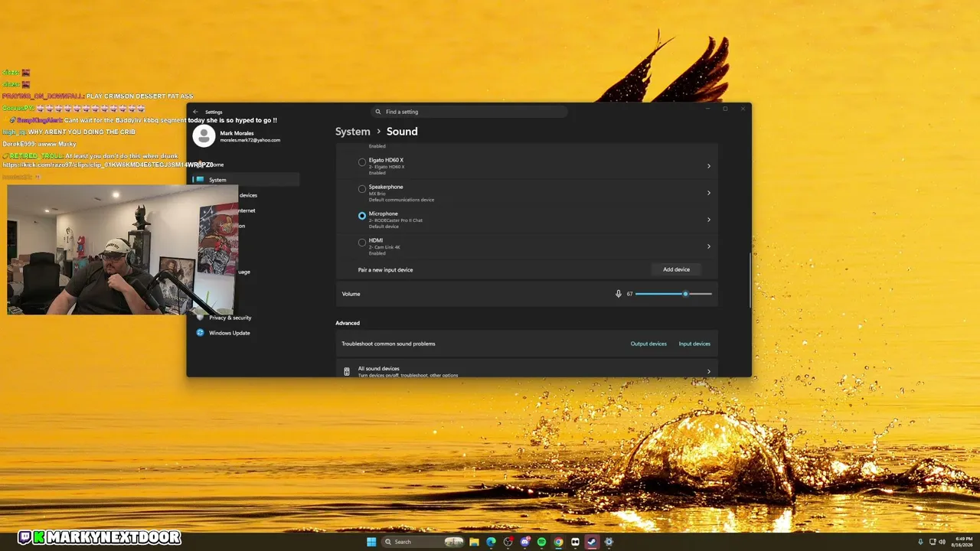Open the Windows Start menu
980x551 pixels.
click(371, 542)
